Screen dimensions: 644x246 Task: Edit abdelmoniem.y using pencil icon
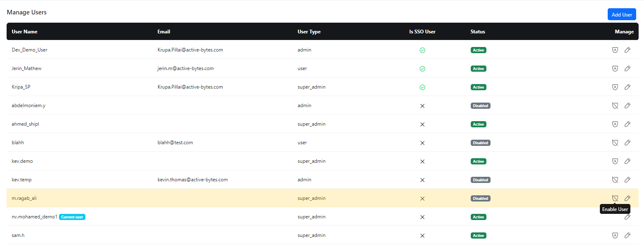(627, 105)
